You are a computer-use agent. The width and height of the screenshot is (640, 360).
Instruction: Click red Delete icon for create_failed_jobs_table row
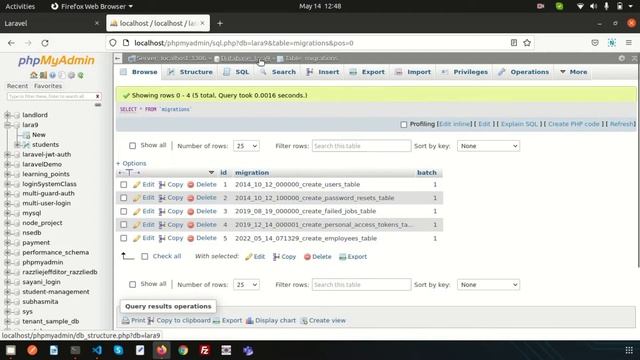tap(191, 211)
